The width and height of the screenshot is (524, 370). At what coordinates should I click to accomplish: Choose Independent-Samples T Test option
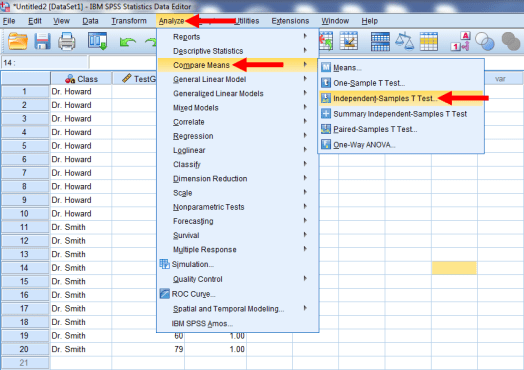(401, 98)
